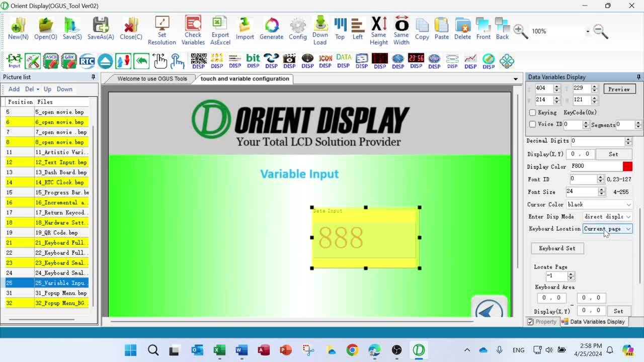Select the variable Input tool icon

(x=14, y=61)
